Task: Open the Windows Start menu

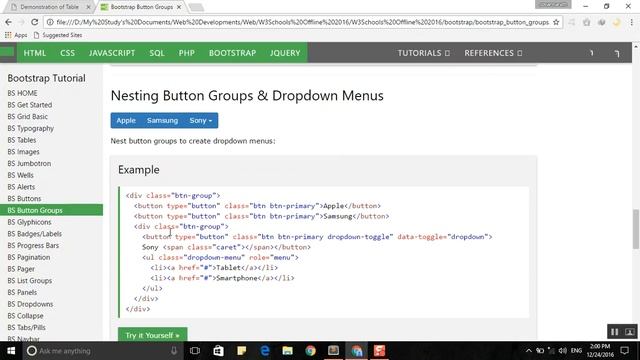Action: click(11, 351)
